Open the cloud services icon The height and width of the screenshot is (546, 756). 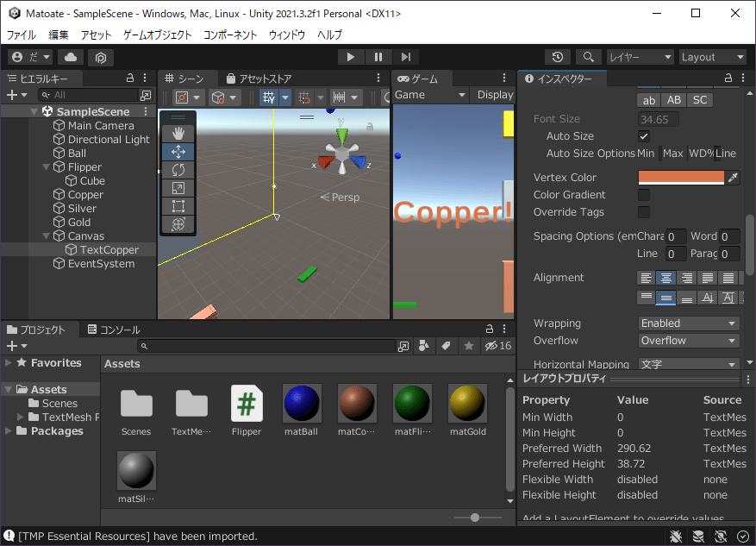click(71, 57)
